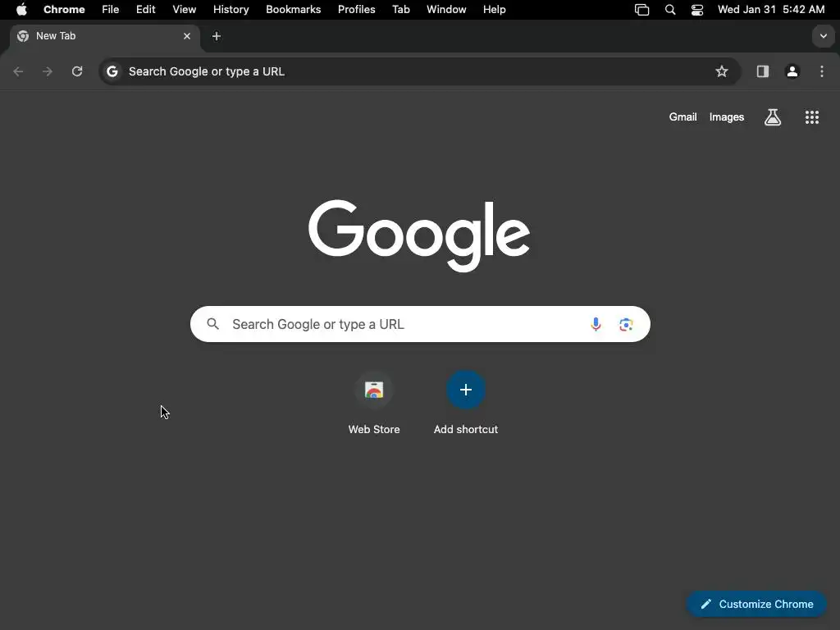The width and height of the screenshot is (840, 630).
Task: Open the Tab menu
Action: (400, 10)
